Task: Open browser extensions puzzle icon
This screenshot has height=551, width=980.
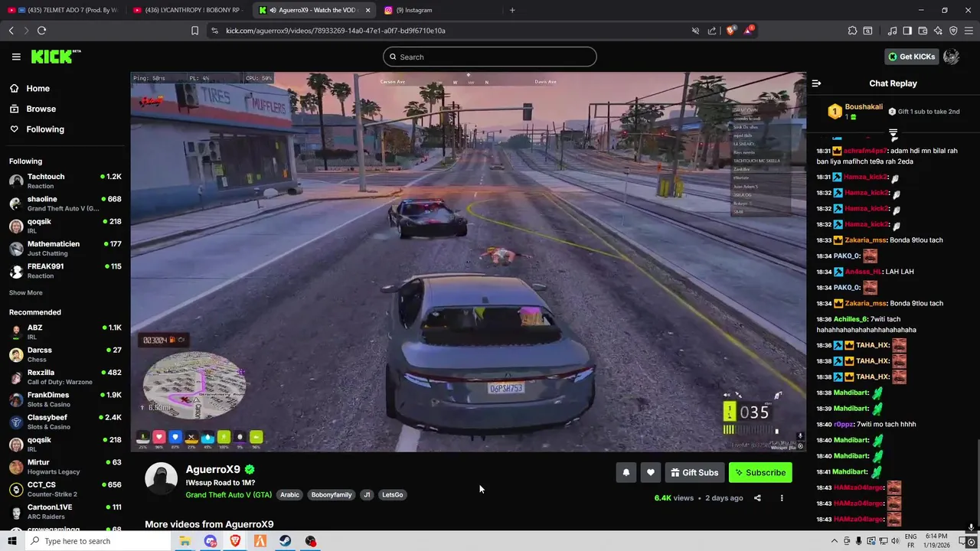Action: pyautogui.click(x=852, y=31)
